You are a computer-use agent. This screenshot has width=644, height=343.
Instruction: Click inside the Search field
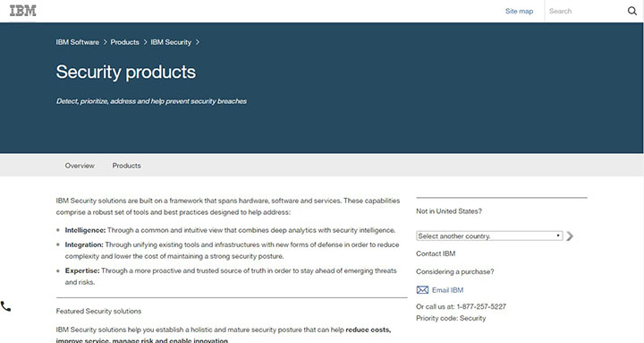[x=585, y=11]
